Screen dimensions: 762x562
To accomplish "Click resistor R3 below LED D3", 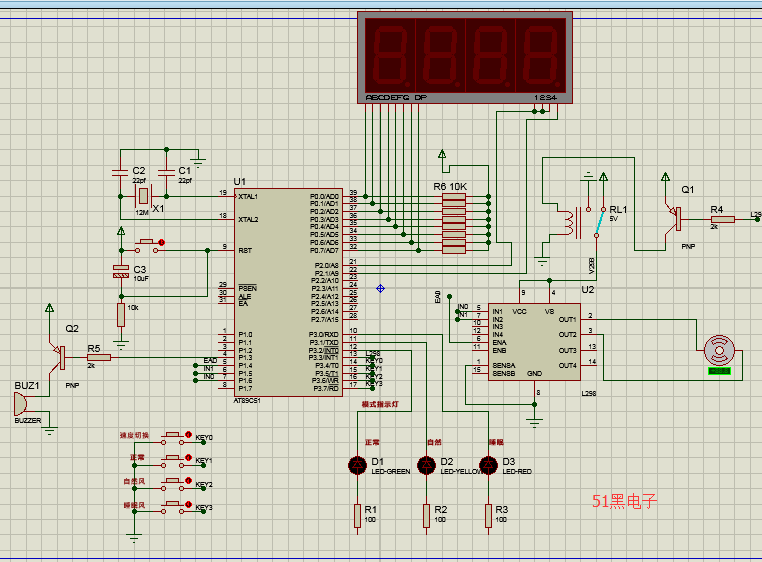I will click(489, 516).
